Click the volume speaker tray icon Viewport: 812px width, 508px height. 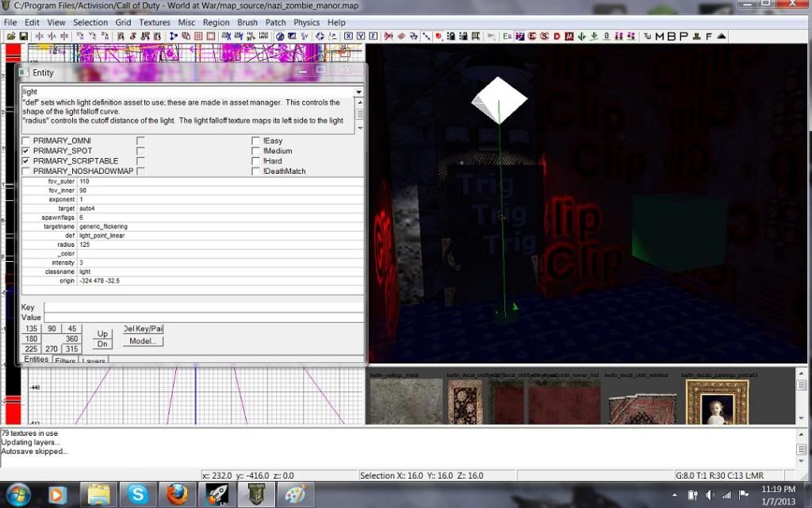click(710, 495)
